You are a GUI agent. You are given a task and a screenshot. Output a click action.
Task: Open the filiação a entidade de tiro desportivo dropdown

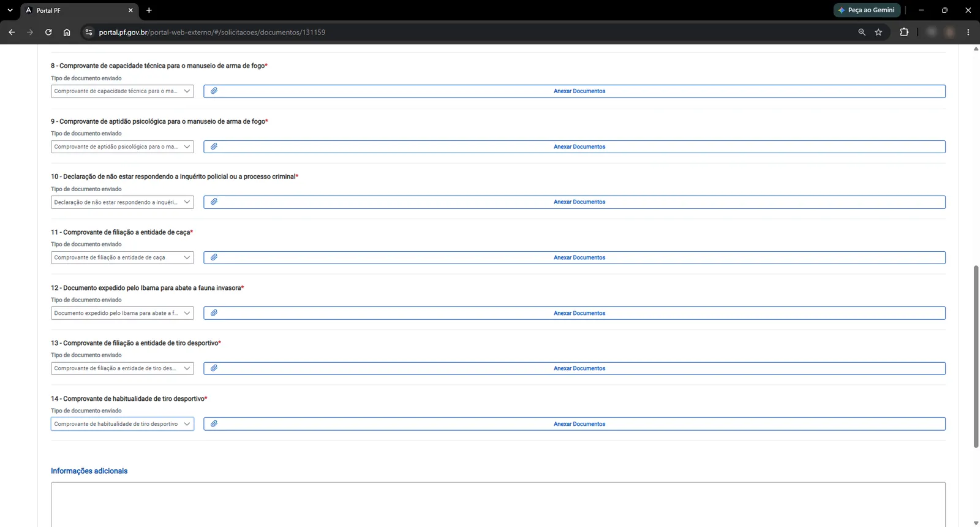pyautogui.click(x=123, y=368)
